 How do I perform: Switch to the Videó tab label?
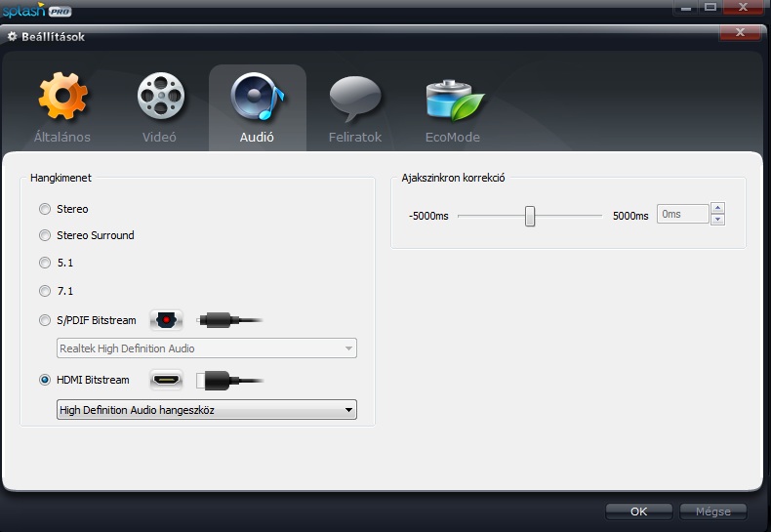click(x=159, y=138)
